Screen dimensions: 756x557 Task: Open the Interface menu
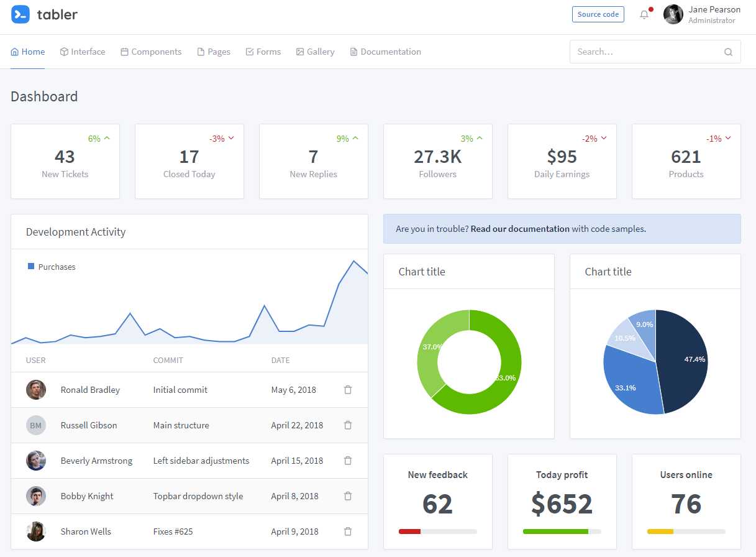(x=83, y=52)
